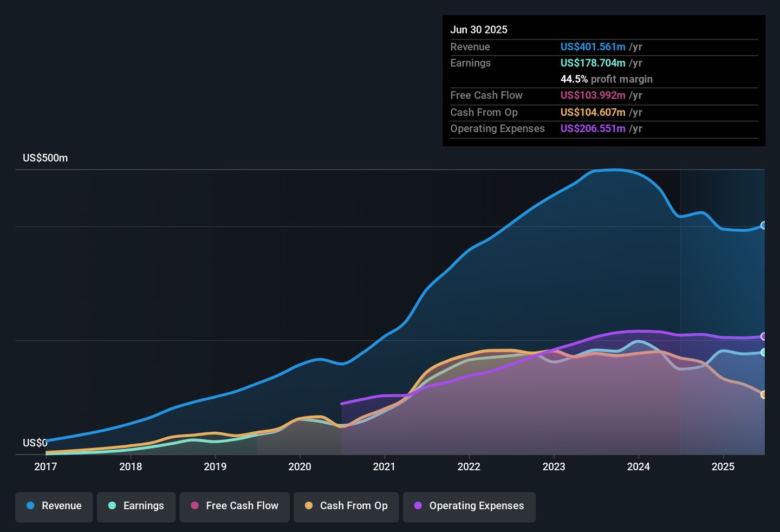Screen dimensions: 780x532
Task: Click the blue Revenue endpoint marker
Action: pos(764,225)
